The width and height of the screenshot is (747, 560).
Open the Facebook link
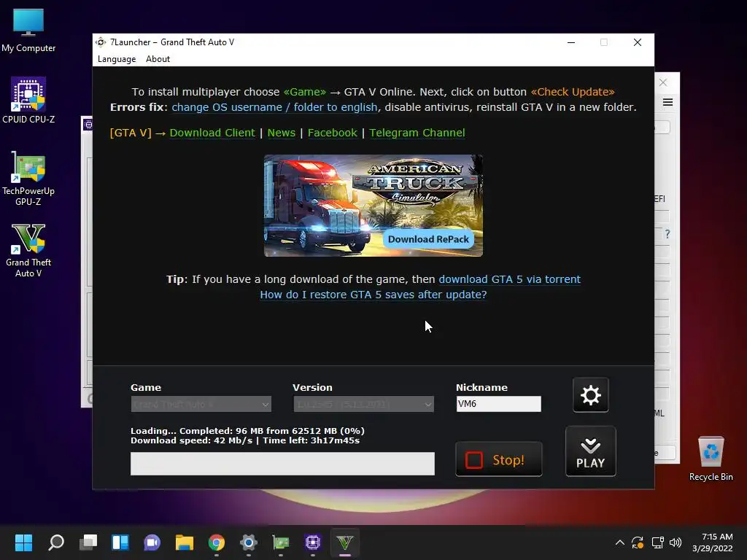(x=332, y=133)
